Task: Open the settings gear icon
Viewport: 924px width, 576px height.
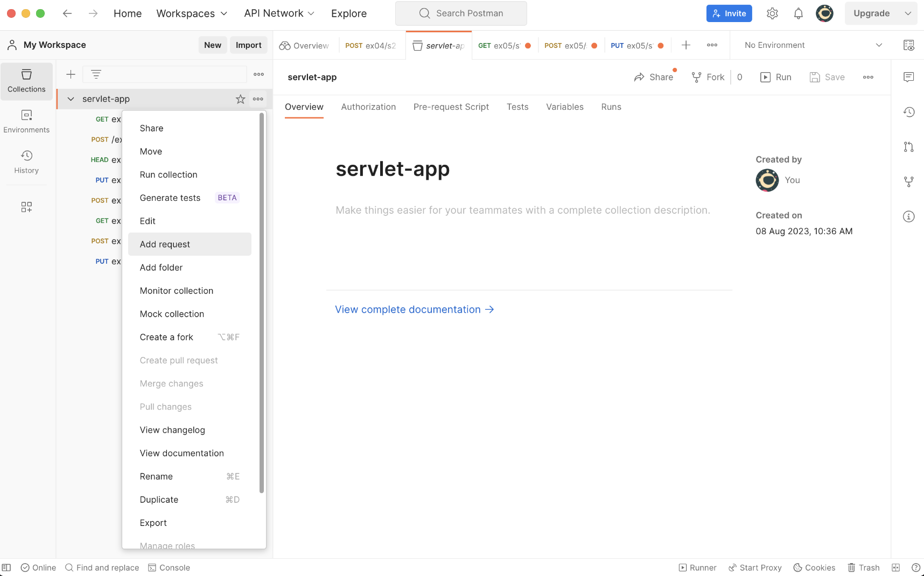Action: [x=772, y=13]
